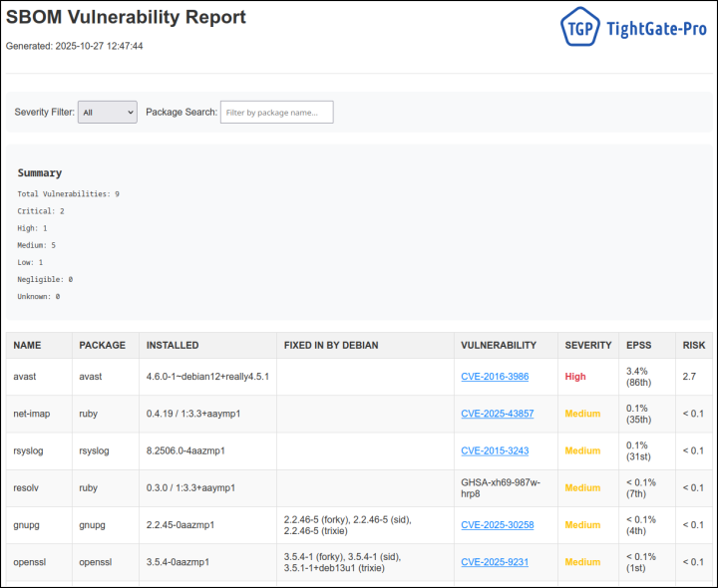Viewport: 718px width, 588px height.
Task: Click the Medium severity label for openssl
Action: (583, 562)
